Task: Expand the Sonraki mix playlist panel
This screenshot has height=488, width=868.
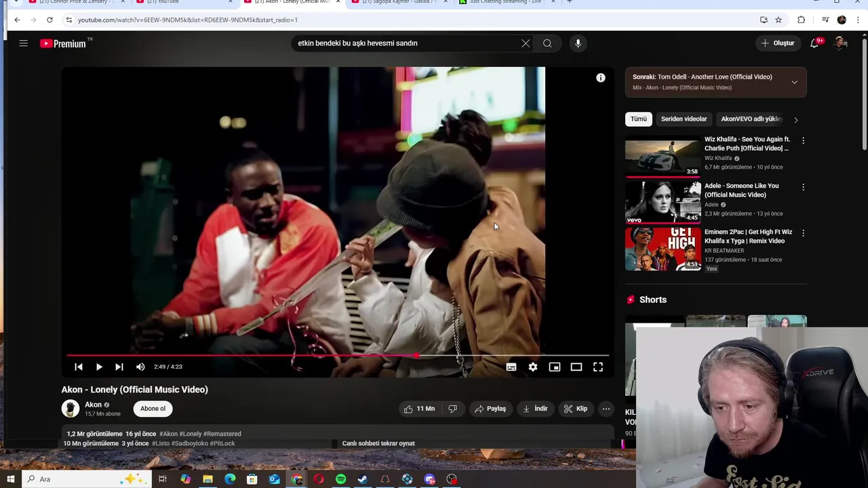Action: coord(794,82)
